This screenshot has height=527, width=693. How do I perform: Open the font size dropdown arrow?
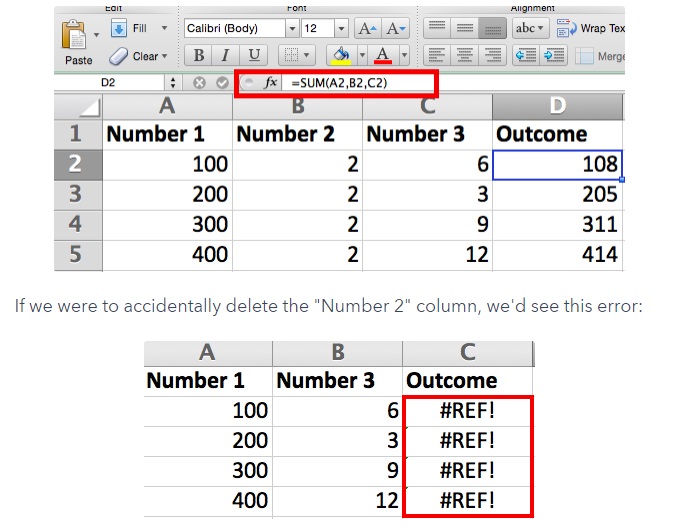[341, 28]
